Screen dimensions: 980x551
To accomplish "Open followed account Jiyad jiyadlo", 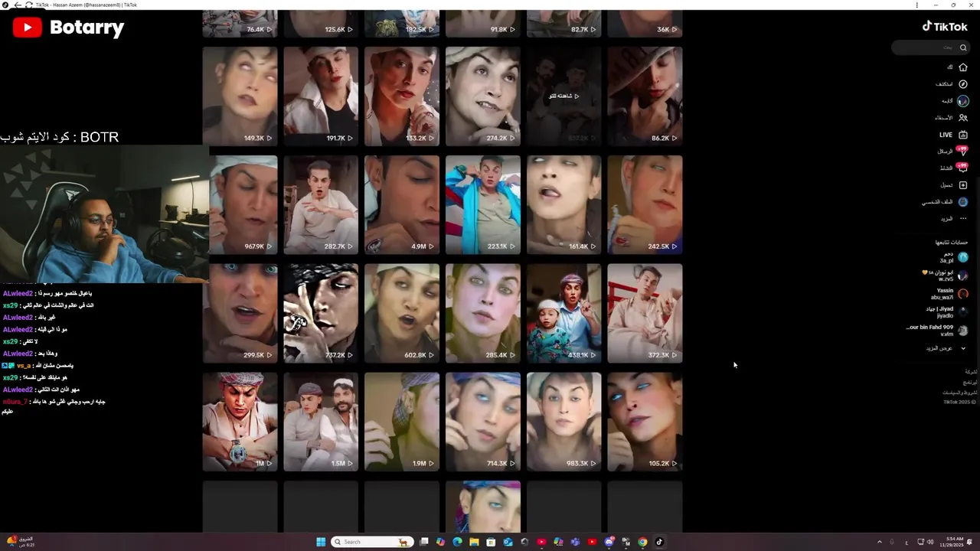I will (948, 312).
